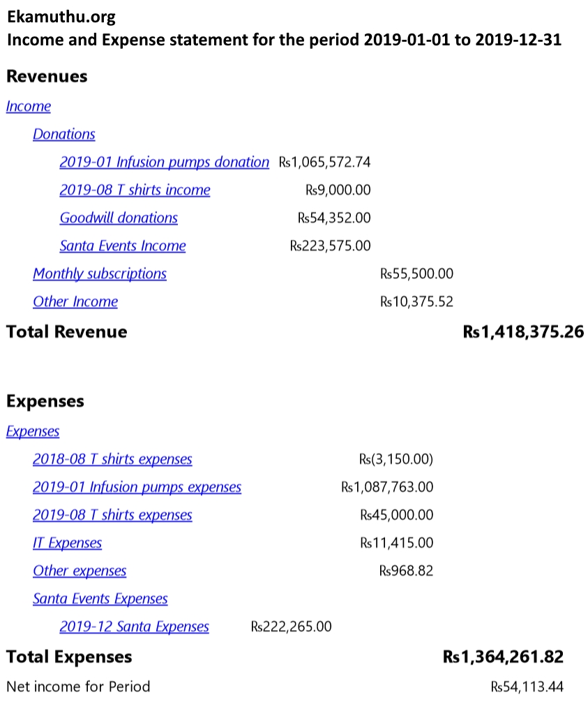Click the Net income for Period label
588x711 pixels.
[78, 687]
